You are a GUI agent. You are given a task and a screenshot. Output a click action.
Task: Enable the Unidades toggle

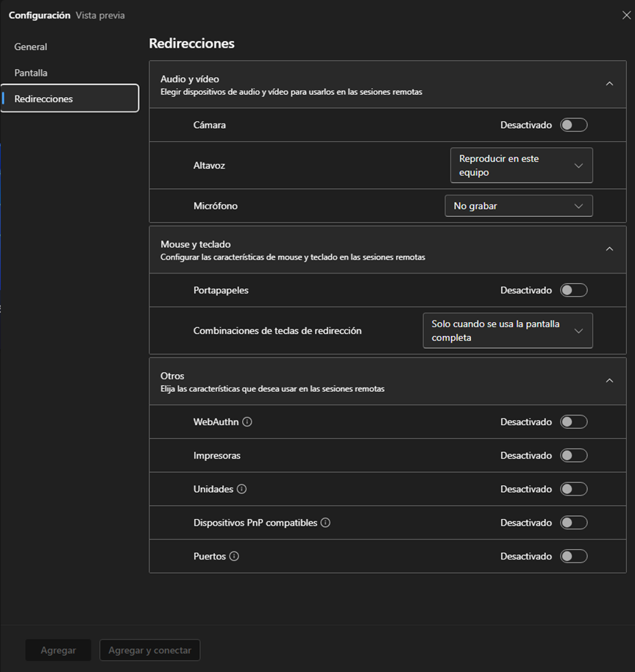573,489
